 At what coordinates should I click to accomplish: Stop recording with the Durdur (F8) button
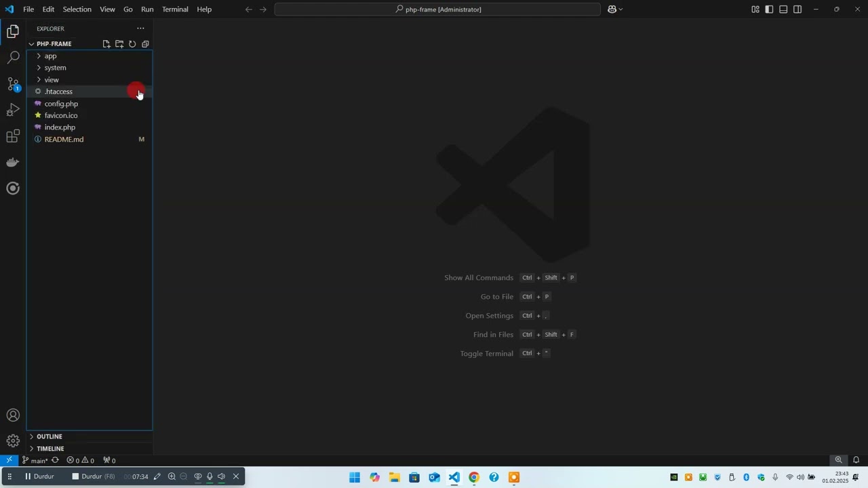(x=94, y=476)
